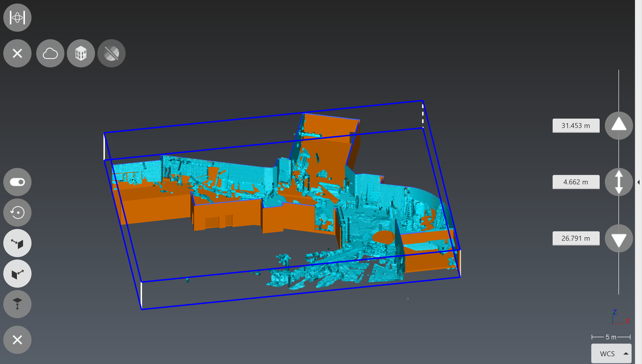
Task: Edit the 31.453 m upper height field
Action: coord(576,125)
